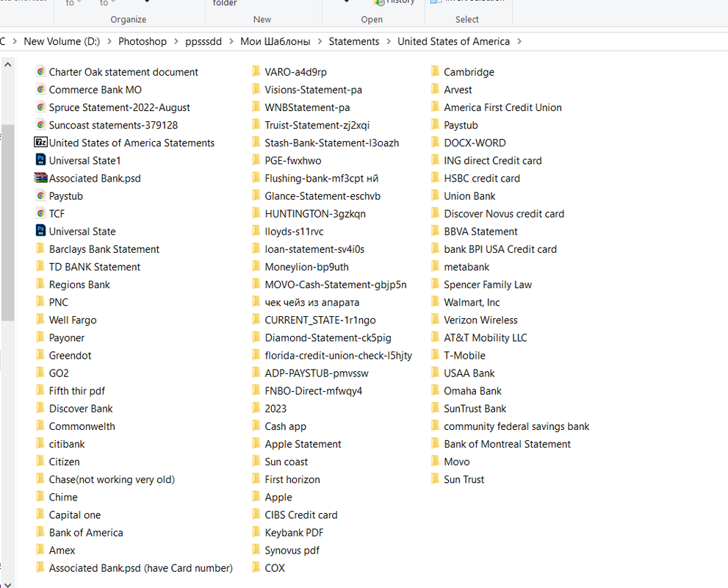Image resolution: width=728 pixels, height=588 pixels.
Task: Open Charter Oak statement document Chrome file icon
Action: 41,72
